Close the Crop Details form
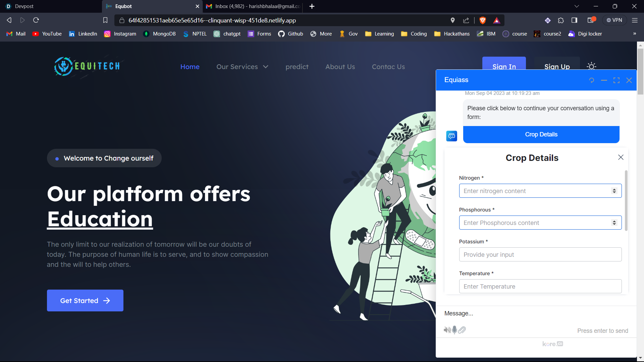Screen dimensions: 644x362 [621, 157]
